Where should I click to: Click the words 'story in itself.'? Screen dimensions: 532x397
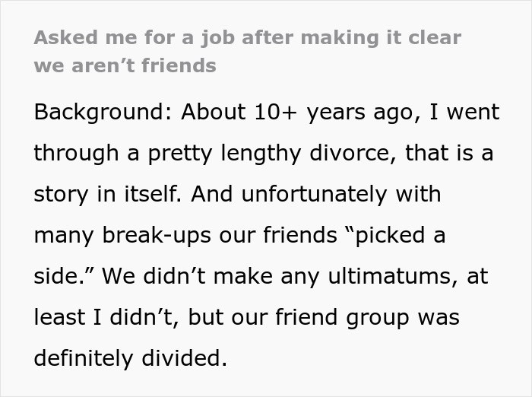point(107,195)
